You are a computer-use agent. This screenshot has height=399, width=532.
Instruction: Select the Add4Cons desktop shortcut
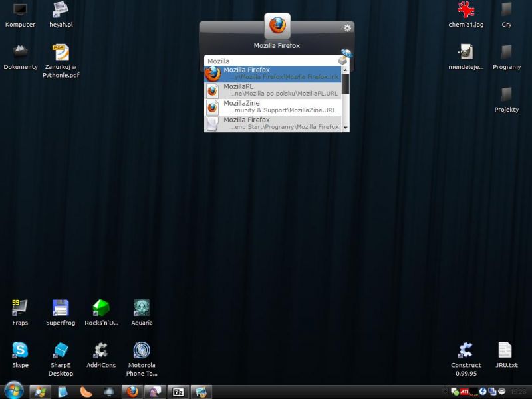[x=101, y=355]
